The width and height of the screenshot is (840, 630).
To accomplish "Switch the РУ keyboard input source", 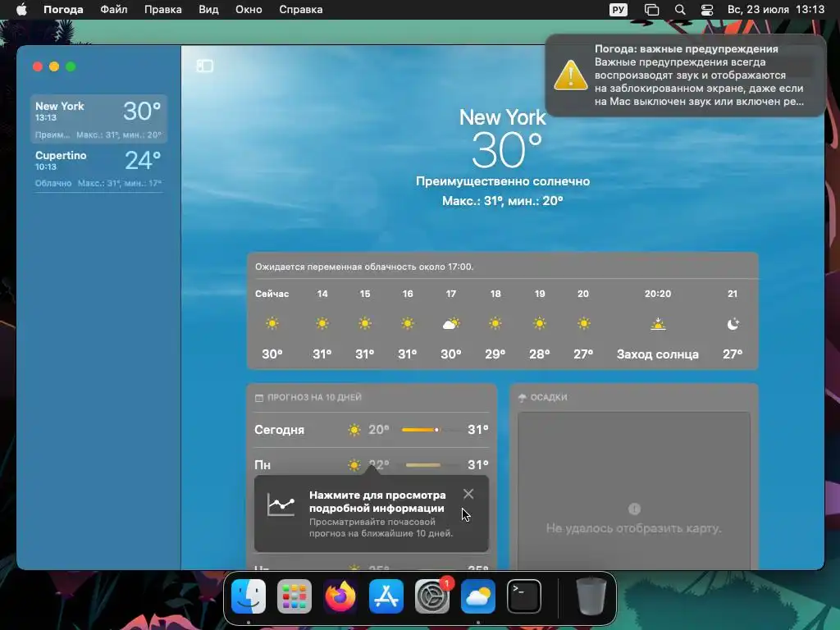I will pyautogui.click(x=619, y=10).
